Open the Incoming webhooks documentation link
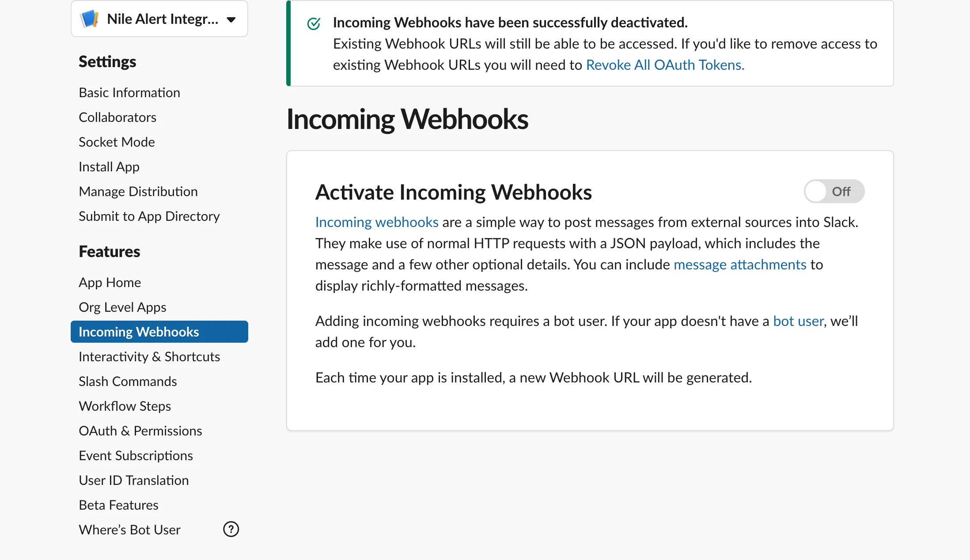This screenshot has height=560, width=970. [x=377, y=222]
